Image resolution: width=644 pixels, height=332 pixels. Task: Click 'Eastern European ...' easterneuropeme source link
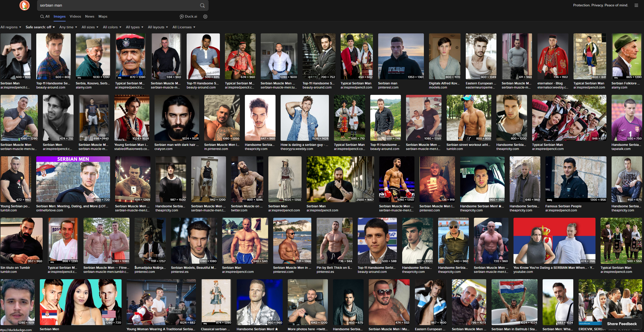tap(480, 87)
